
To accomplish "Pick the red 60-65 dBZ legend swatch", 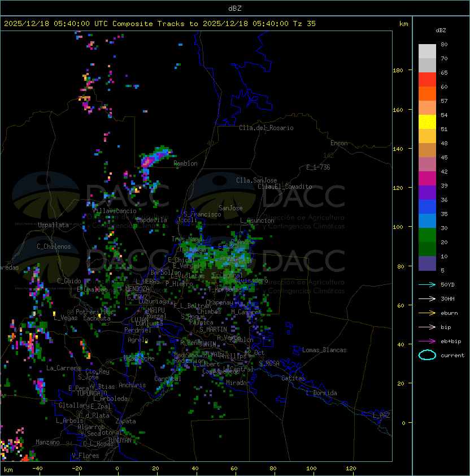I will point(427,80).
